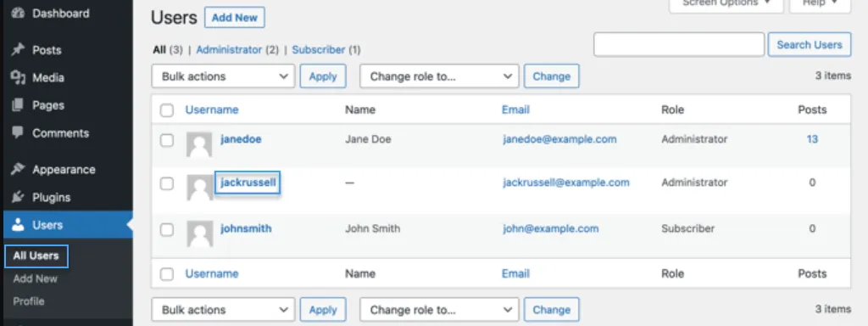Click top Apply button

pos(323,76)
